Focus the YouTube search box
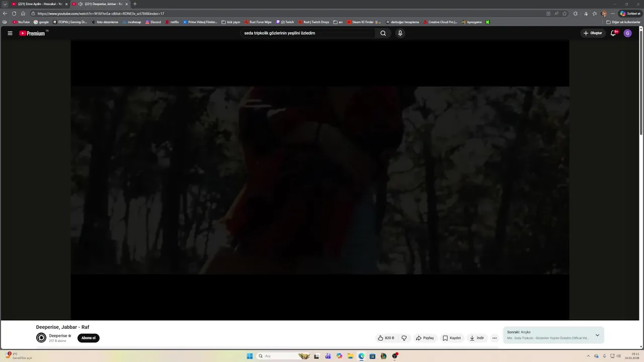The height and width of the screenshot is (362, 644). 308,33
